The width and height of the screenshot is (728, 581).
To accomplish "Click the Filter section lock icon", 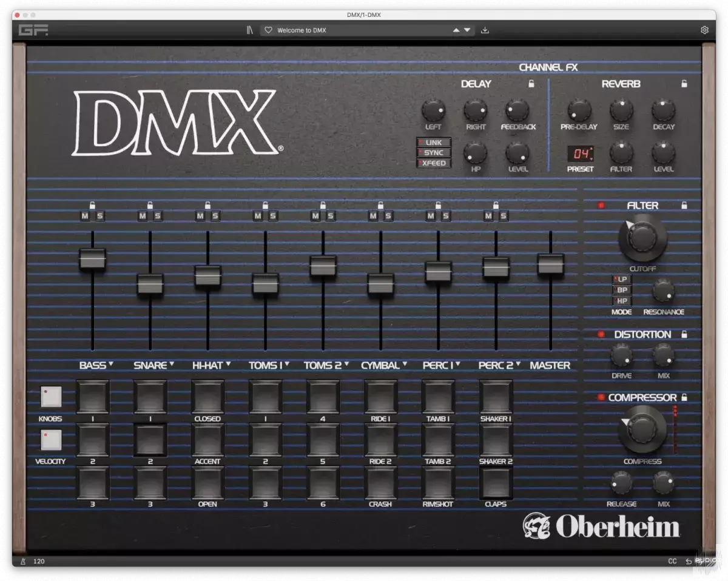I will click(684, 206).
